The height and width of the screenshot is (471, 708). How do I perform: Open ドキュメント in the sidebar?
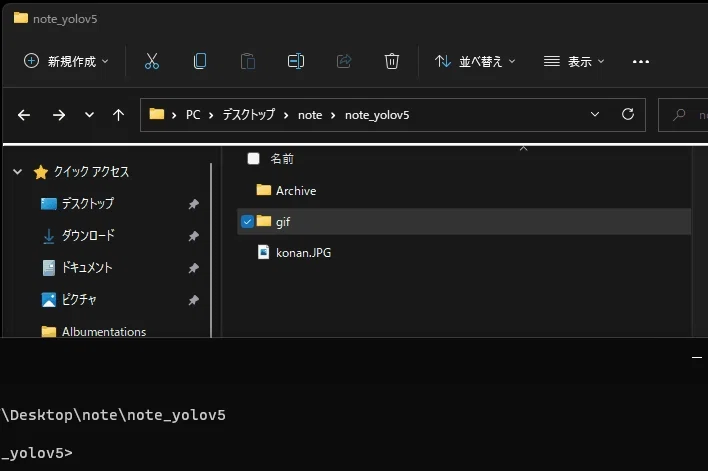click(x=87, y=268)
